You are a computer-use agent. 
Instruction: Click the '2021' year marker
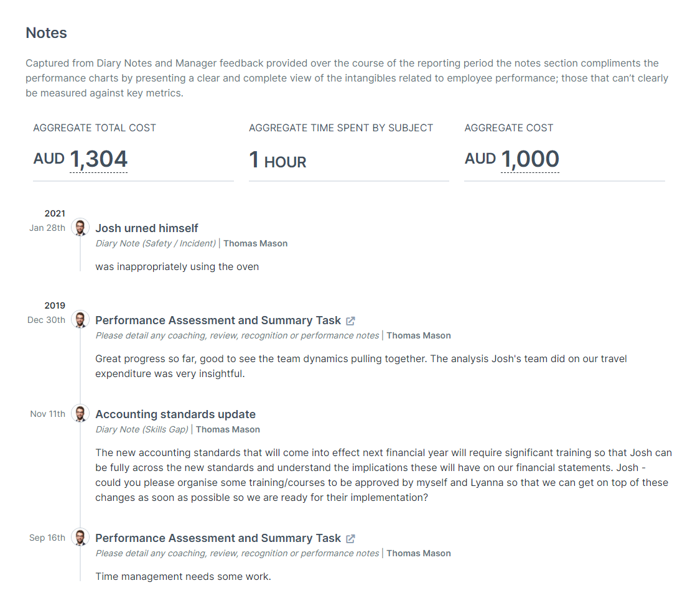click(55, 213)
